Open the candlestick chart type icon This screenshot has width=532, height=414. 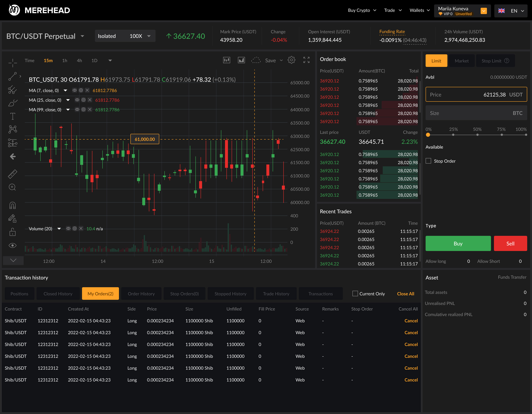[x=226, y=60]
